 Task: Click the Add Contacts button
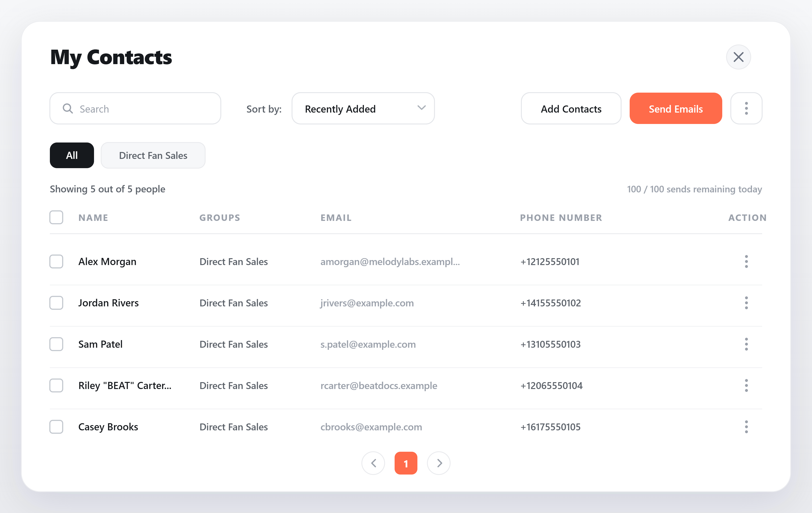[571, 109]
